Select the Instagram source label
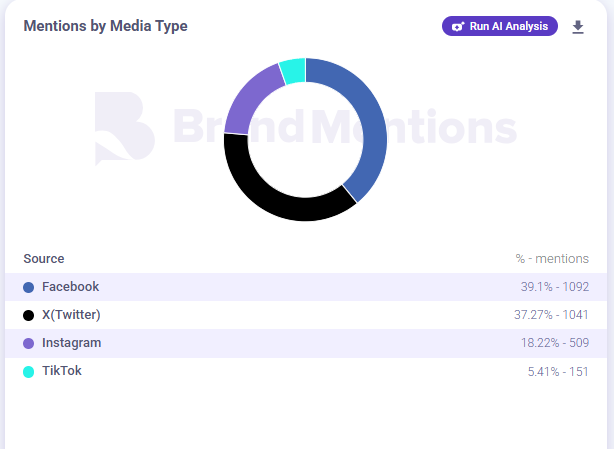This screenshot has width=614, height=449. point(71,343)
